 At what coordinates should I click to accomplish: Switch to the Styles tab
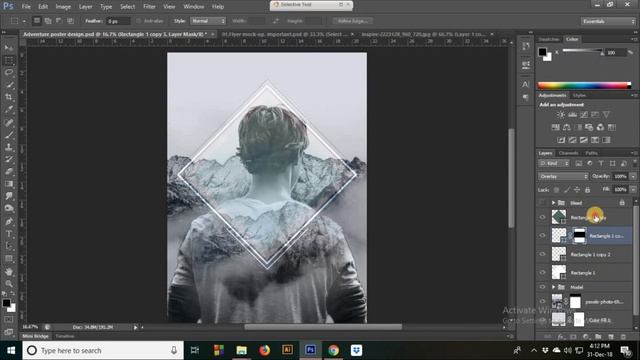point(579,96)
